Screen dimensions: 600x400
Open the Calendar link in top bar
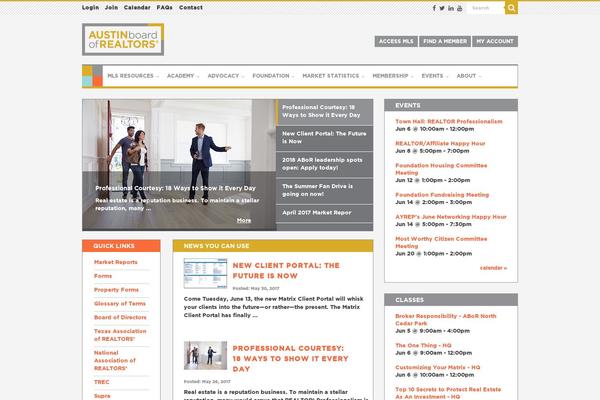(137, 7)
